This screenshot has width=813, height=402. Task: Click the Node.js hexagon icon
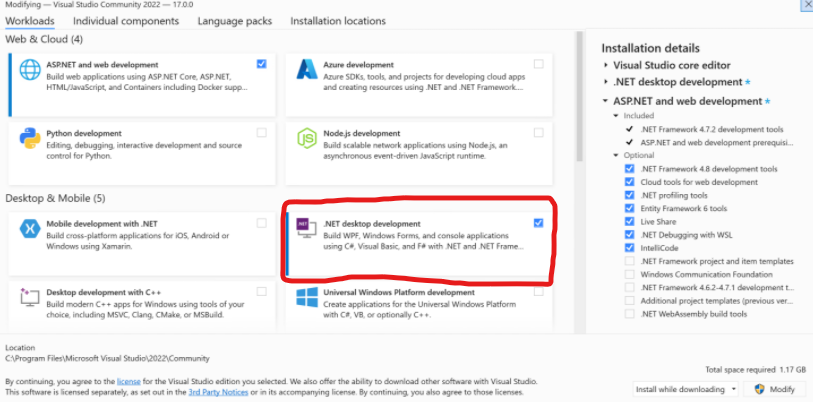click(x=307, y=138)
